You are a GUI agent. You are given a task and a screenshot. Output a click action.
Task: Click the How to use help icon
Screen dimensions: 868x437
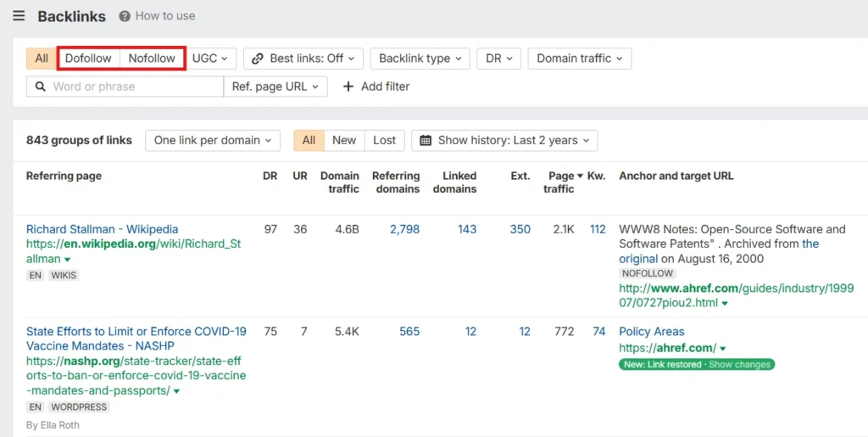tap(125, 16)
